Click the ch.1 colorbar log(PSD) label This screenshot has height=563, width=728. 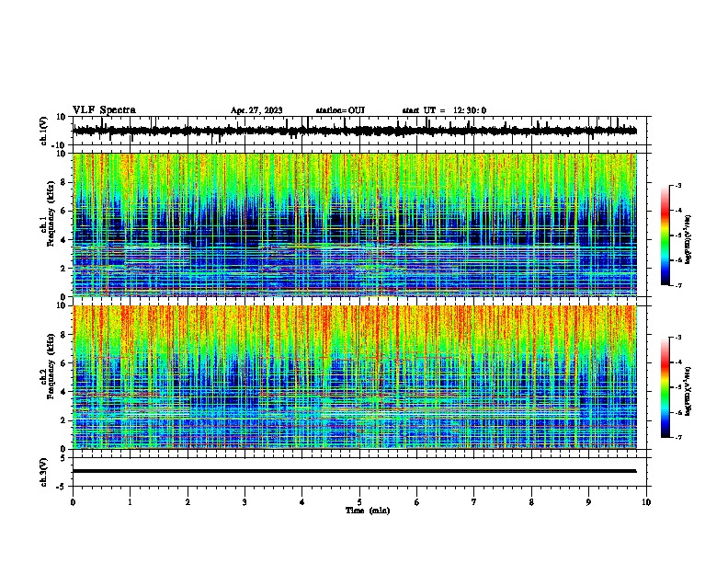[x=688, y=240]
